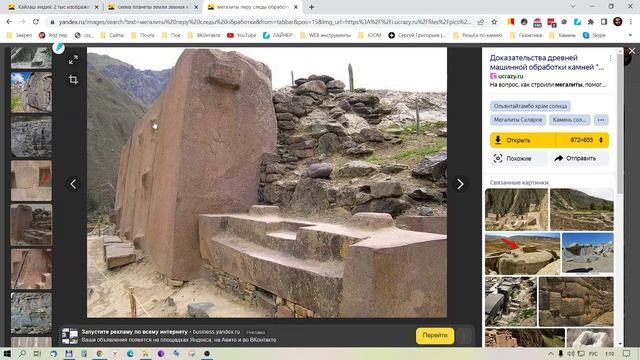Screen dimensions: 640x360
Task: Open the 'Запустите рекламу по всему интернету' ad
Action: 135,332
